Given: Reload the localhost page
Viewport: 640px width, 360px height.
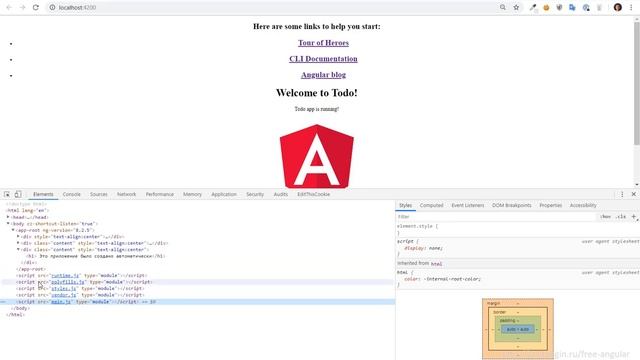Looking at the screenshot, I should [36, 7].
